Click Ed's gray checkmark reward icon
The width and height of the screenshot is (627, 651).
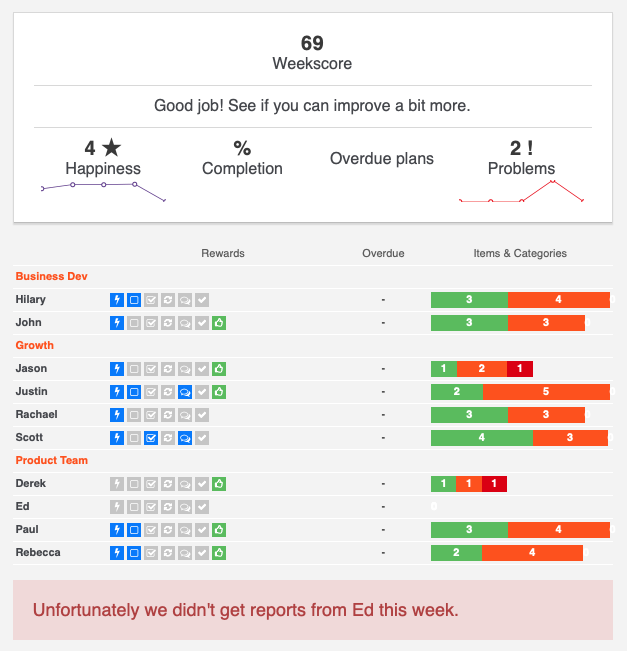coord(202,507)
